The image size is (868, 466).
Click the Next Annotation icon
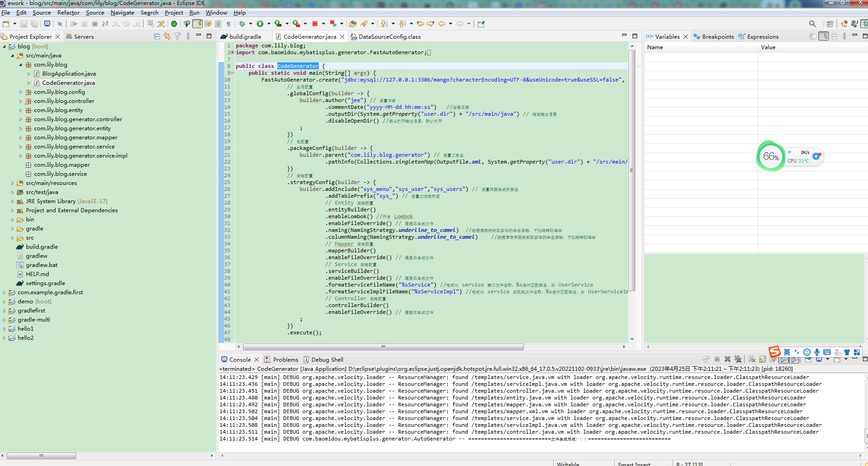pyautogui.click(x=383, y=24)
